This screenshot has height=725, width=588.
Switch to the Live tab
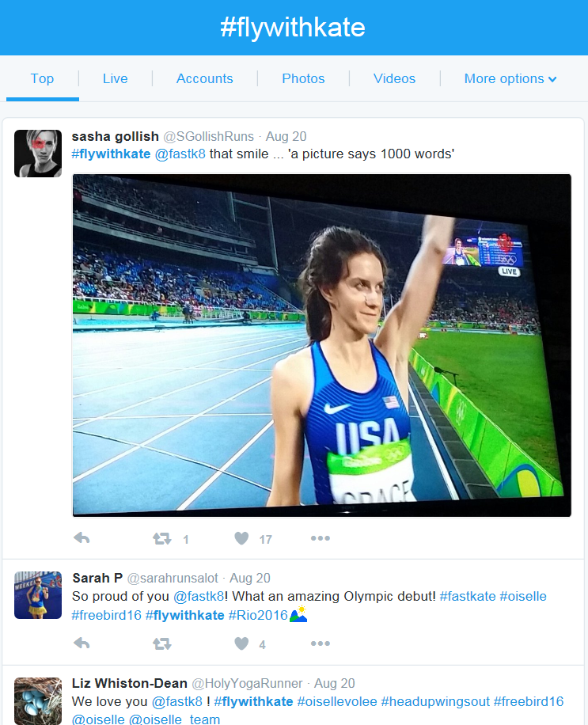(x=116, y=78)
